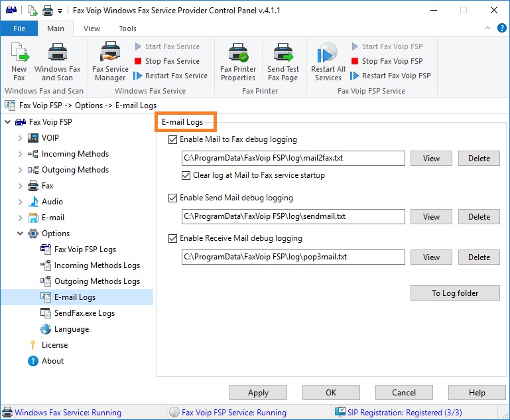Toggle Clear log at Mail to Fax startup
510x420 pixels.
(x=186, y=176)
